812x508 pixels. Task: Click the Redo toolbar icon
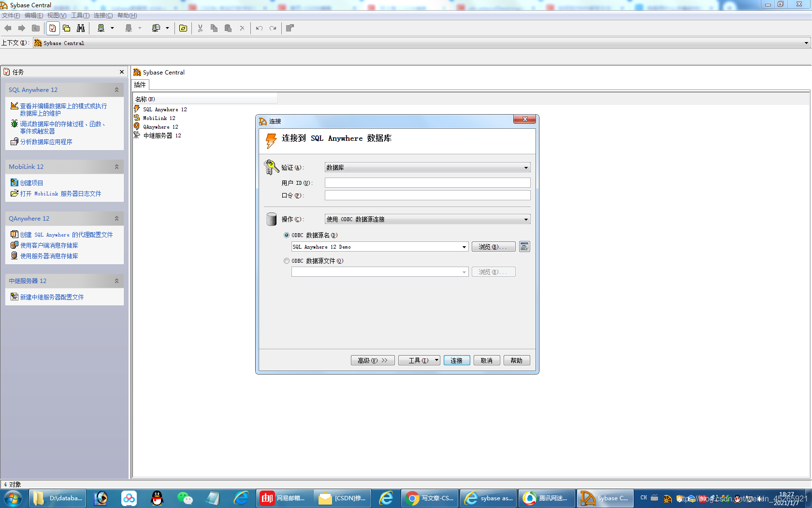pyautogui.click(x=273, y=28)
